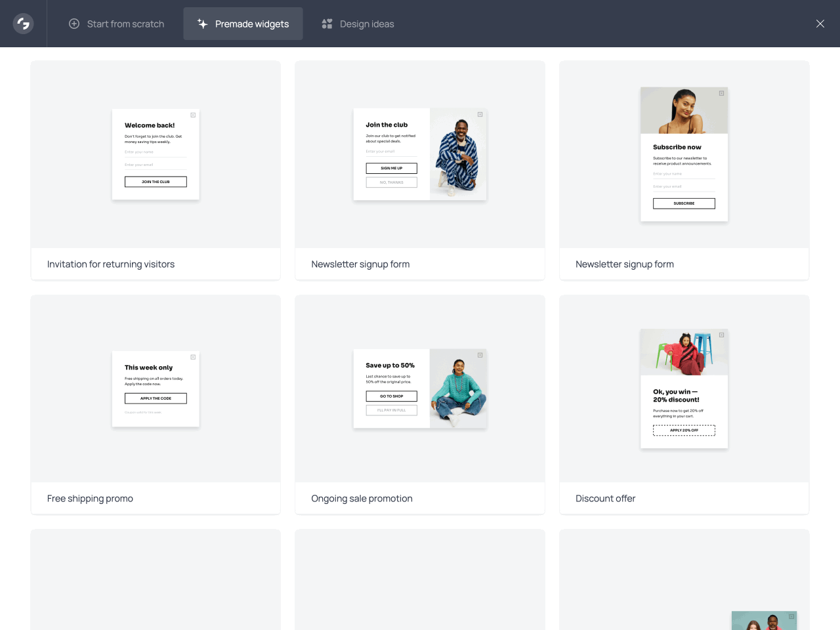Click the NO, THANKS link

click(x=391, y=182)
